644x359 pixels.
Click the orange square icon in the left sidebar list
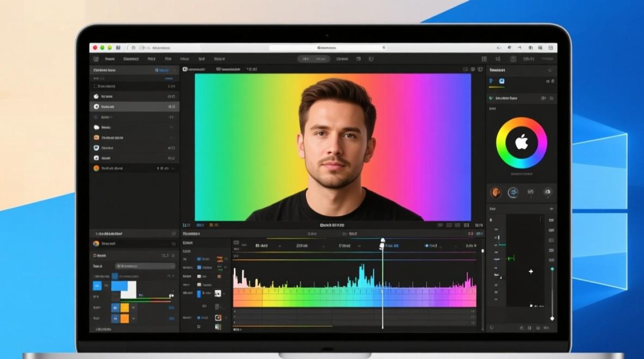click(x=96, y=138)
